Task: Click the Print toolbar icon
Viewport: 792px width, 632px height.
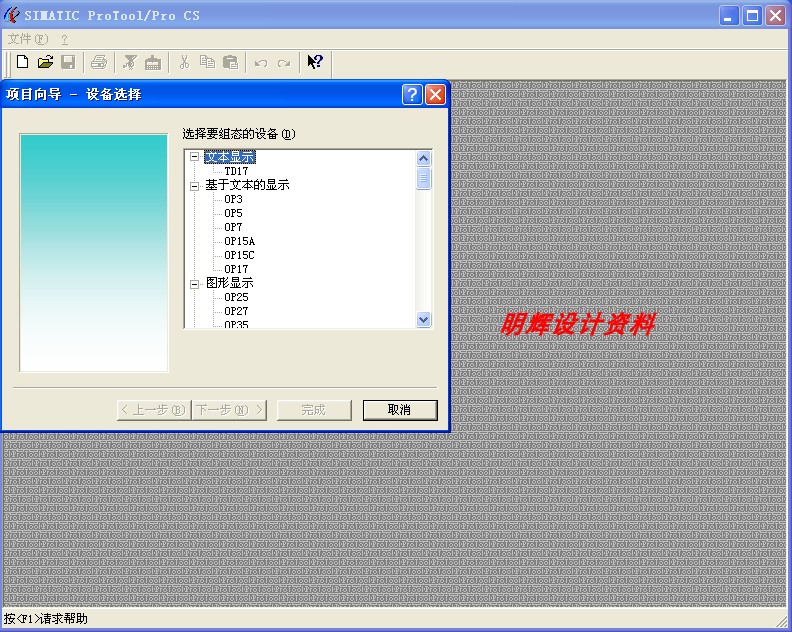Action: (99, 62)
